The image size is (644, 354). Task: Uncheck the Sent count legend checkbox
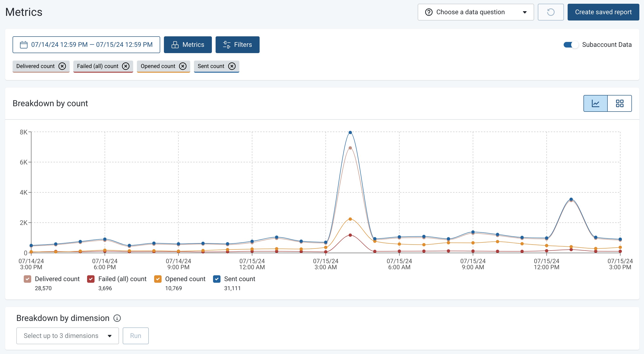click(x=217, y=279)
